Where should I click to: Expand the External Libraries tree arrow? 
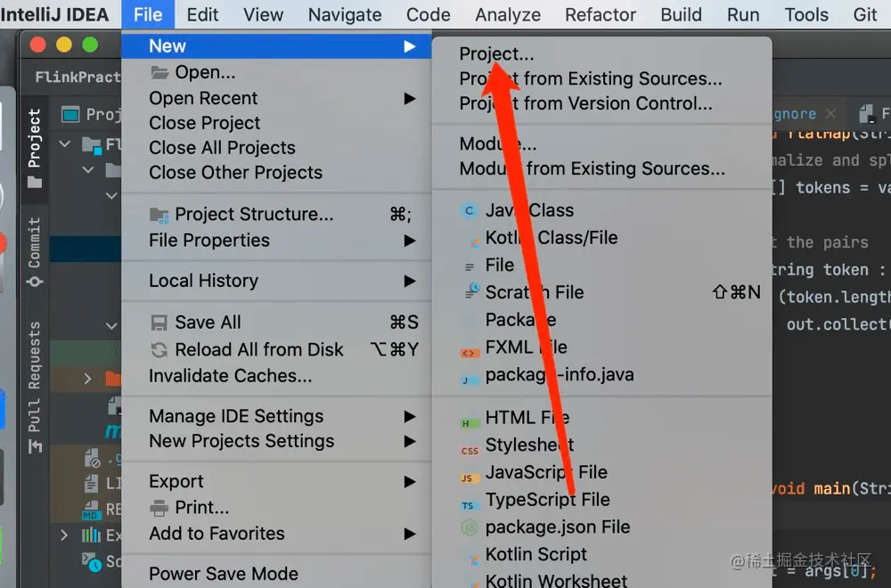click(64, 535)
